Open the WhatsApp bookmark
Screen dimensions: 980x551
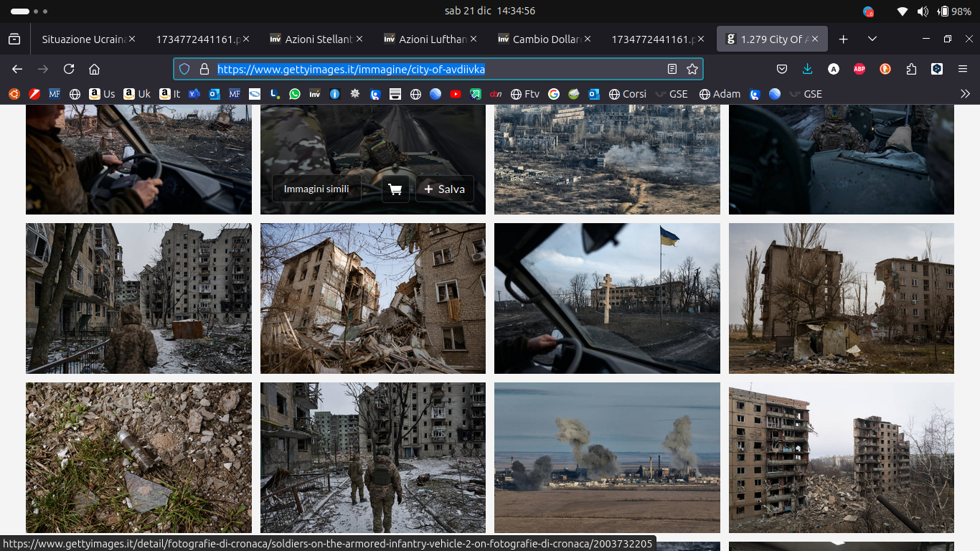click(295, 94)
